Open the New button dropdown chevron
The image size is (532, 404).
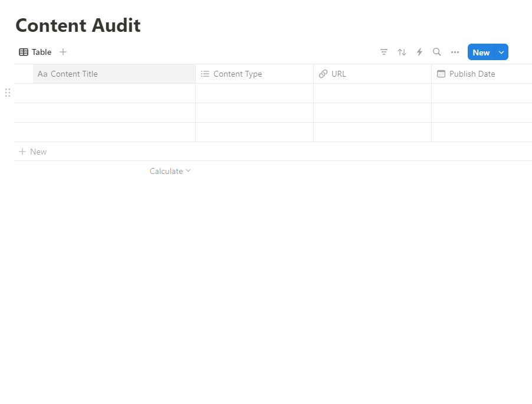point(501,52)
